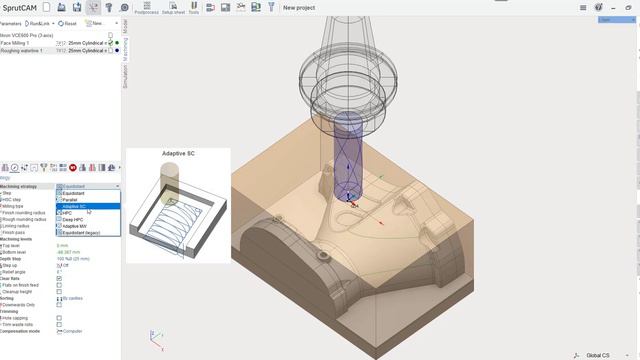Click the highlighted axes icon in top toolbar
The width and height of the screenshot is (640, 360).
93,7
